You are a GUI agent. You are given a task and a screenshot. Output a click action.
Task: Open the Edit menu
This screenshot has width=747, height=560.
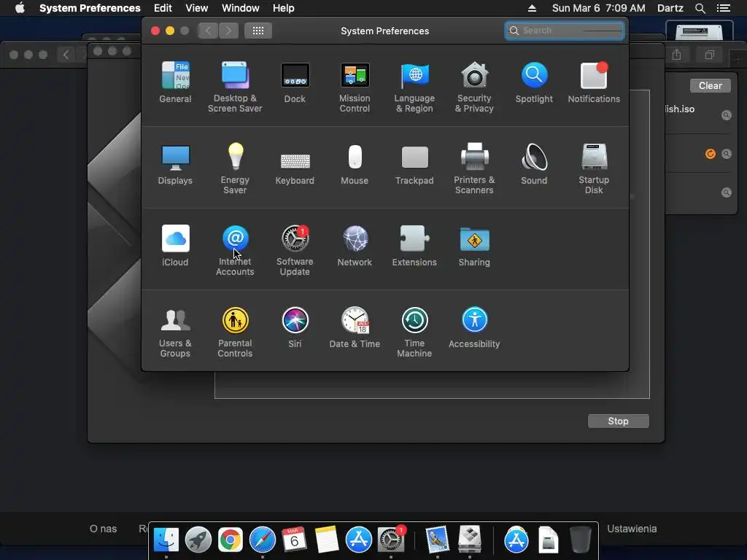163,8
